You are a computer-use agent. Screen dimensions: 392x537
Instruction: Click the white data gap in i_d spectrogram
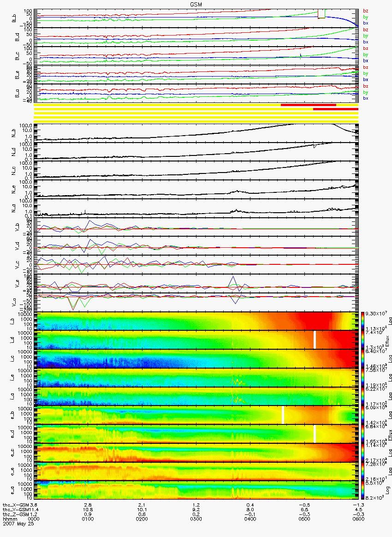(315, 340)
